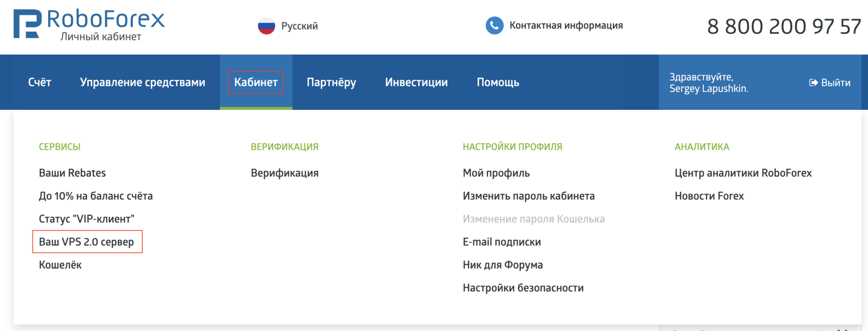Open the Счёт menu
This screenshot has height=331, width=868.
tap(40, 82)
